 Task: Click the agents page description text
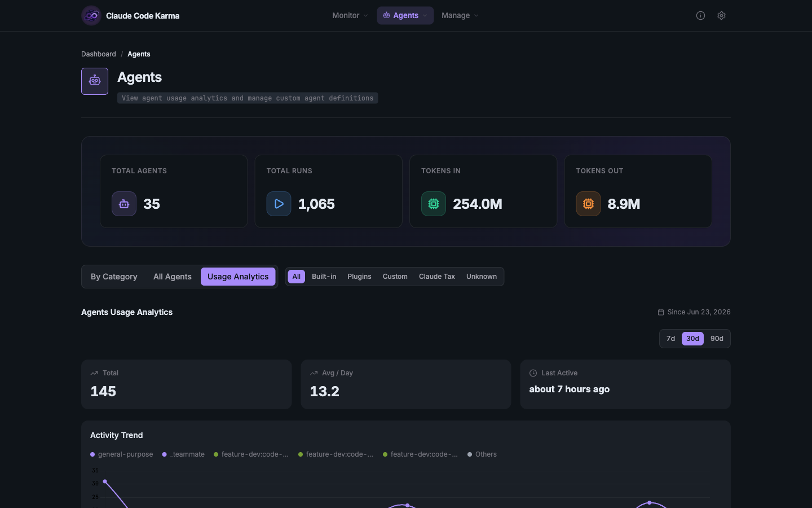point(248,98)
